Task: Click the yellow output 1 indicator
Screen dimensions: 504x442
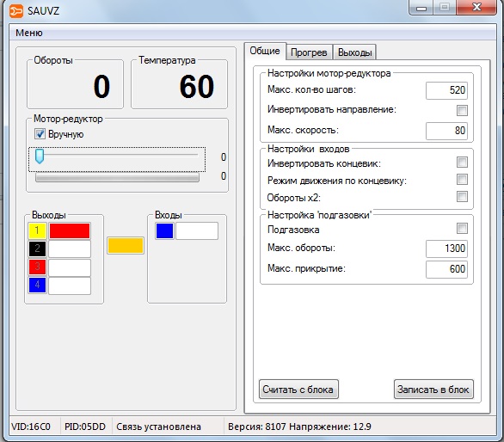Action: point(37,230)
